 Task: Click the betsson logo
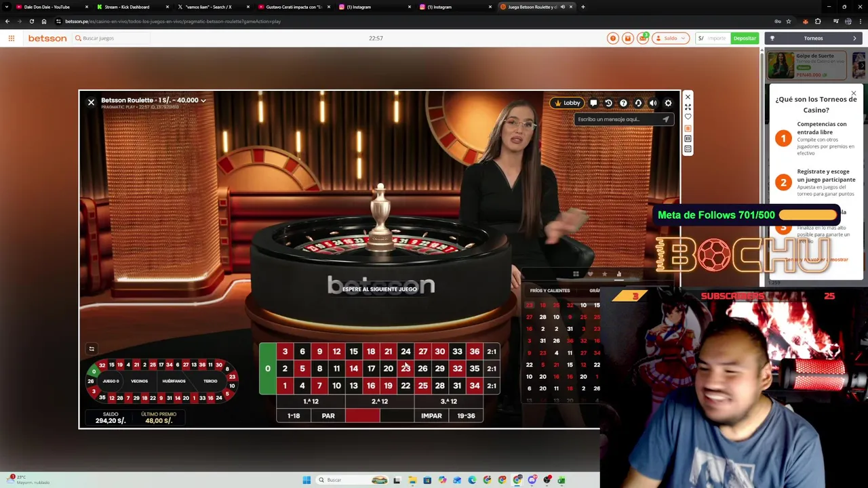[x=47, y=38]
